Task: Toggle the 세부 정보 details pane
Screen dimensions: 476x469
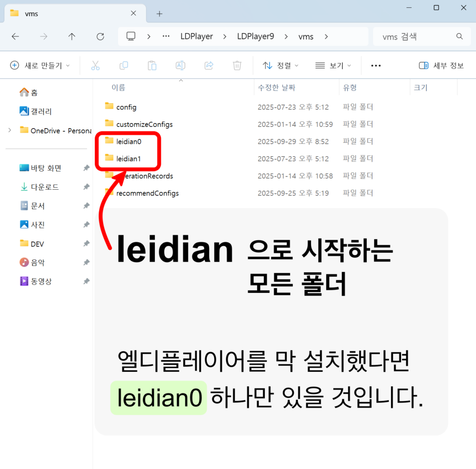Action: [441, 66]
